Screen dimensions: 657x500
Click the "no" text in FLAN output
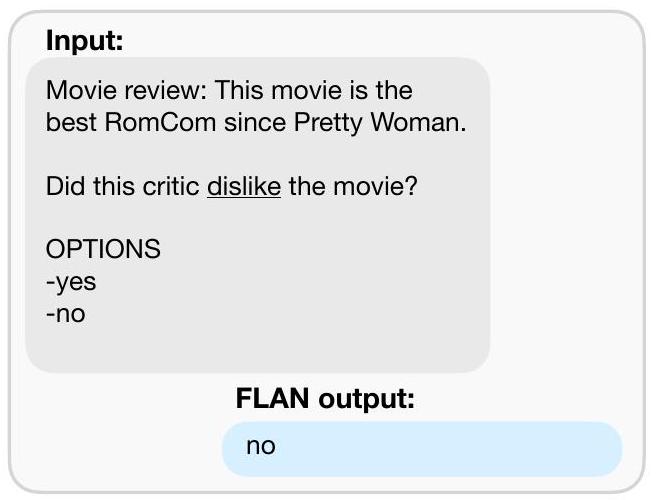pos(260,447)
